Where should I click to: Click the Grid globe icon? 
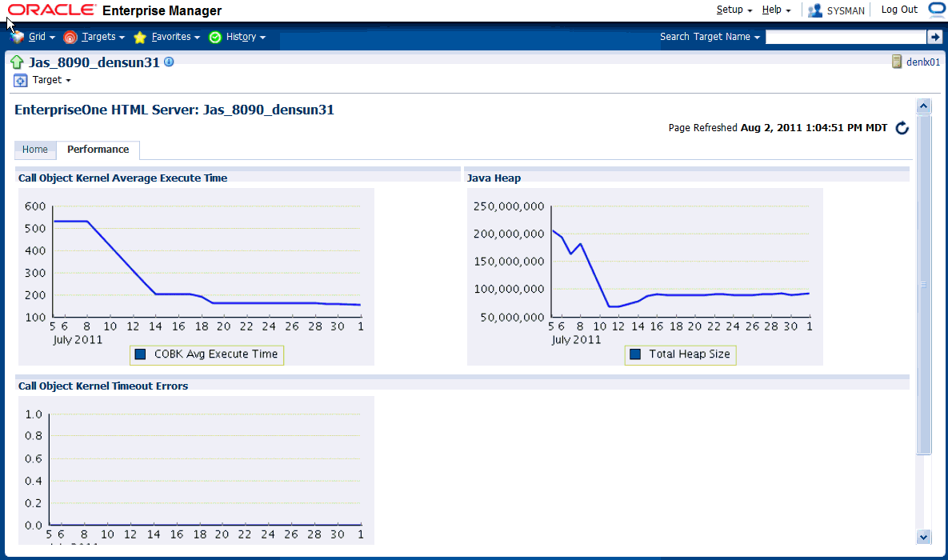click(x=18, y=38)
